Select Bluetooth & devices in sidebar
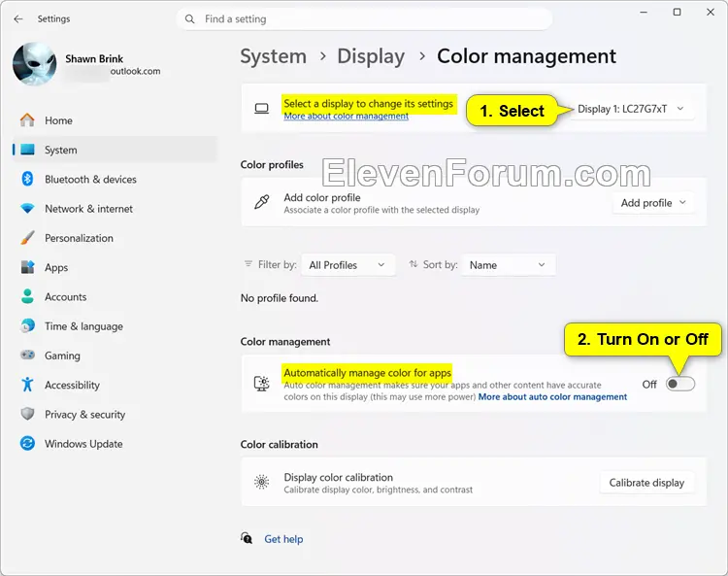Screen dimensions: 728x576 click(x=115, y=179)
